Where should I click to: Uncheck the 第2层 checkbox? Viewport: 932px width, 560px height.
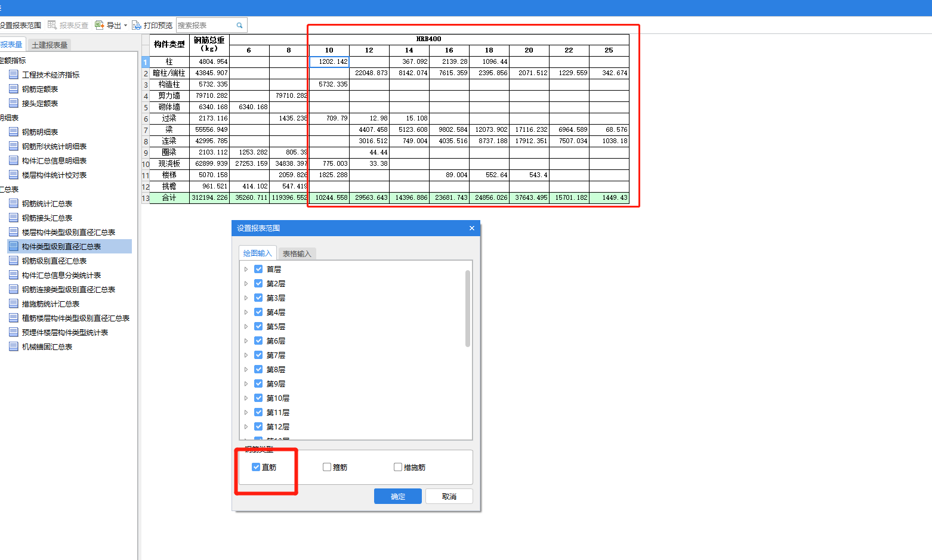pos(258,283)
